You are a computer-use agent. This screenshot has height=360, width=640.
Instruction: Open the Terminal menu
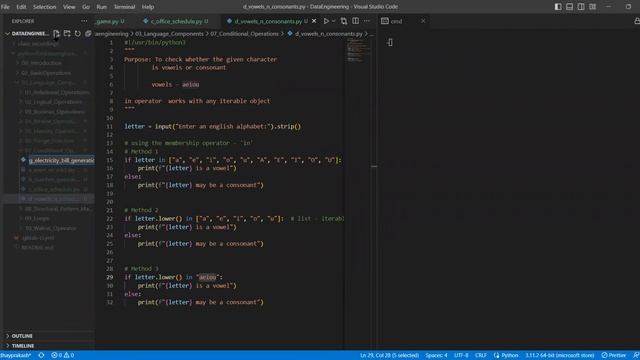tap(124, 7)
